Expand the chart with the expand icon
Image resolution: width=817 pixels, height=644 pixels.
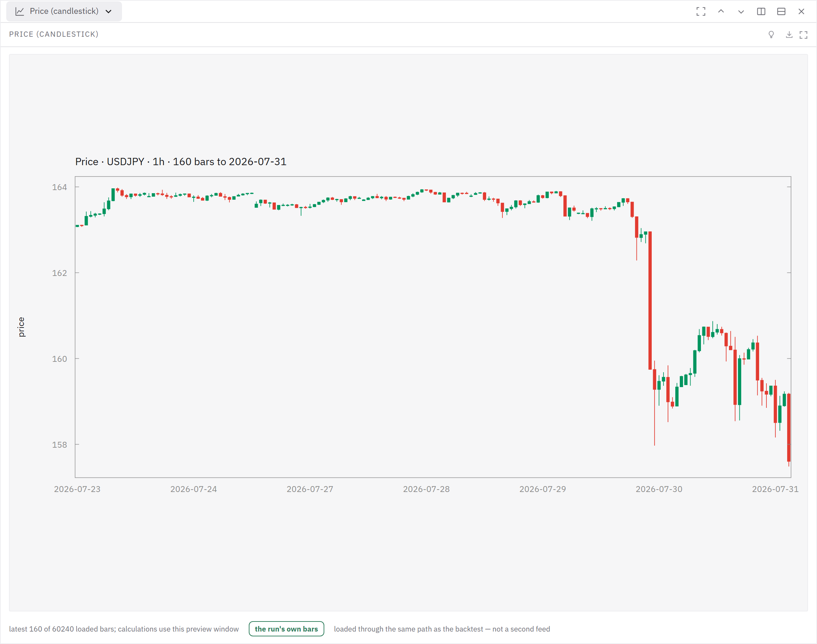tap(803, 35)
